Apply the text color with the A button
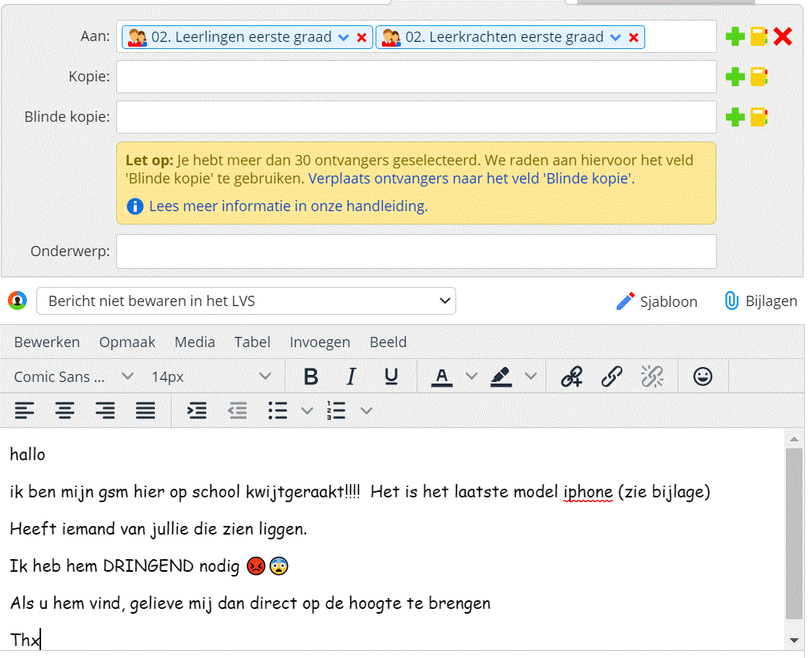Viewport: 812px width, 658px height. [441, 377]
